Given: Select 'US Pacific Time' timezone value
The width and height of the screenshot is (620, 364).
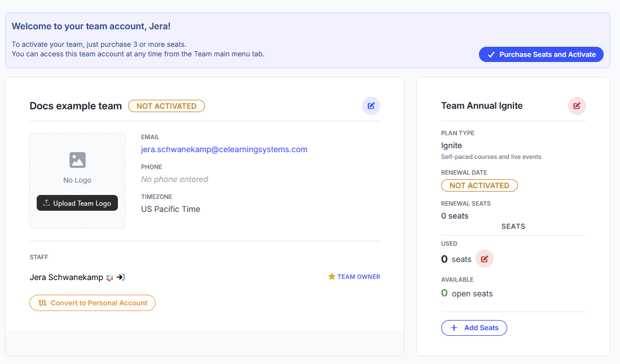Looking at the screenshot, I should tap(170, 209).
